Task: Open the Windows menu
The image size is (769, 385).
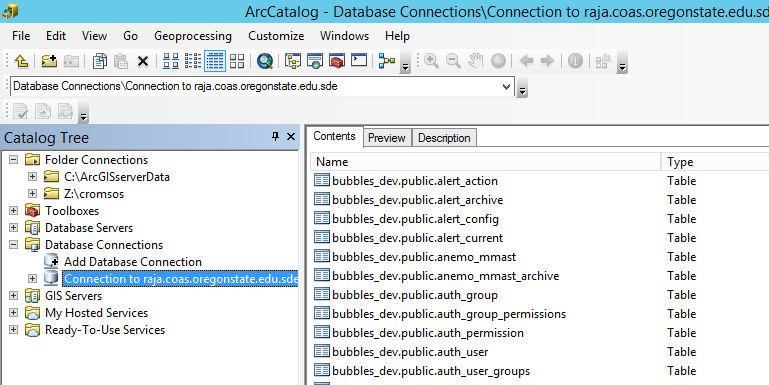Action: (344, 36)
